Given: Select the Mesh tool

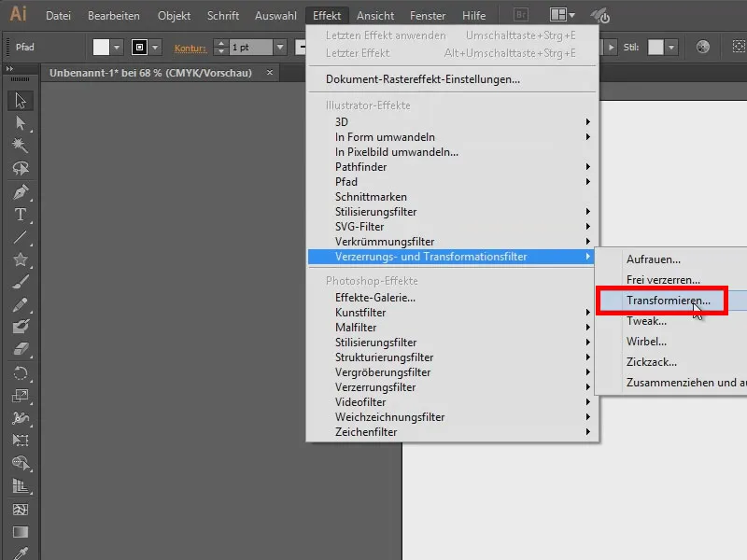Looking at the screenshot, I should [20, 510].
